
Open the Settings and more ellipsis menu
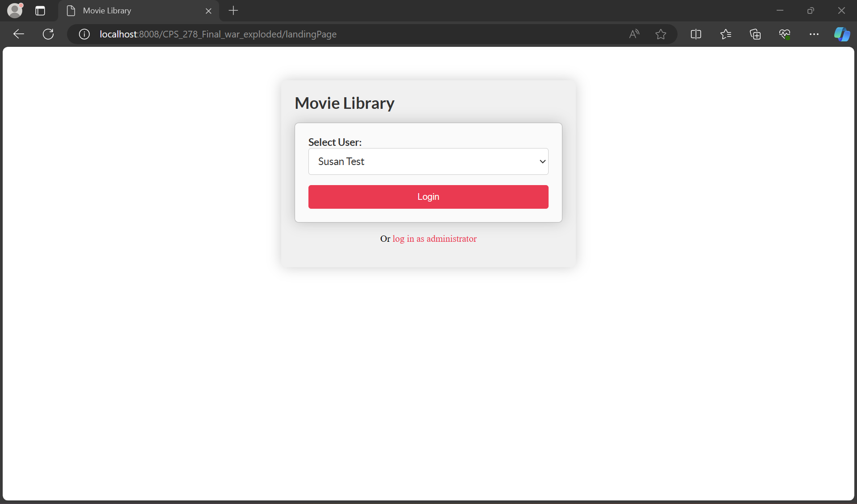tap(814, 34)
